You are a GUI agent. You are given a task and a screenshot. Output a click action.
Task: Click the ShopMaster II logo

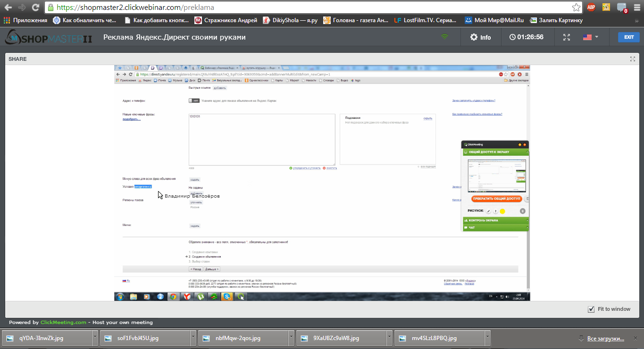click(49, 37)
